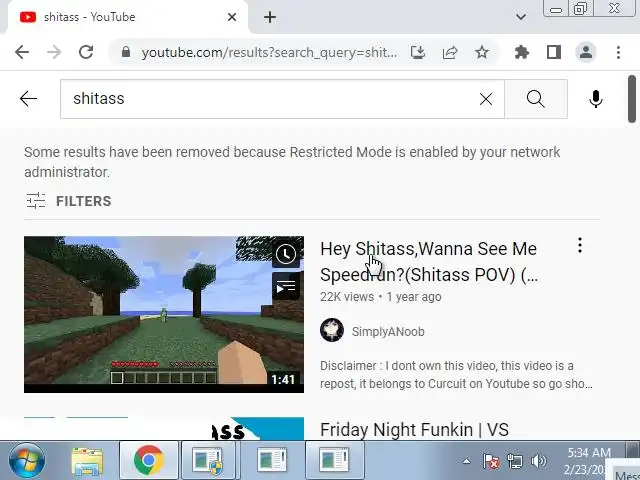Open the volume speaker tray icon

538,462
